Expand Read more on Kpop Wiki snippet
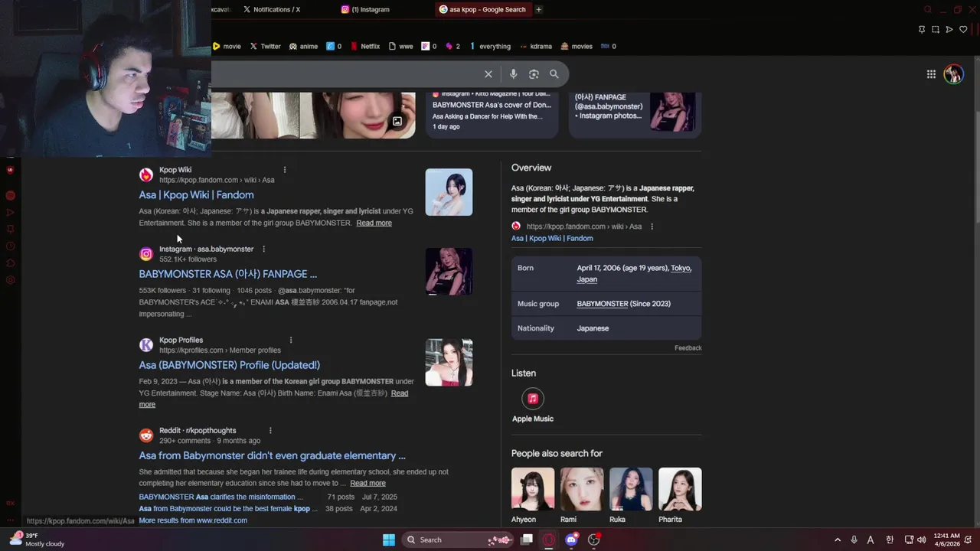This screenshot has width=980, height=551. tap(374, 223)
